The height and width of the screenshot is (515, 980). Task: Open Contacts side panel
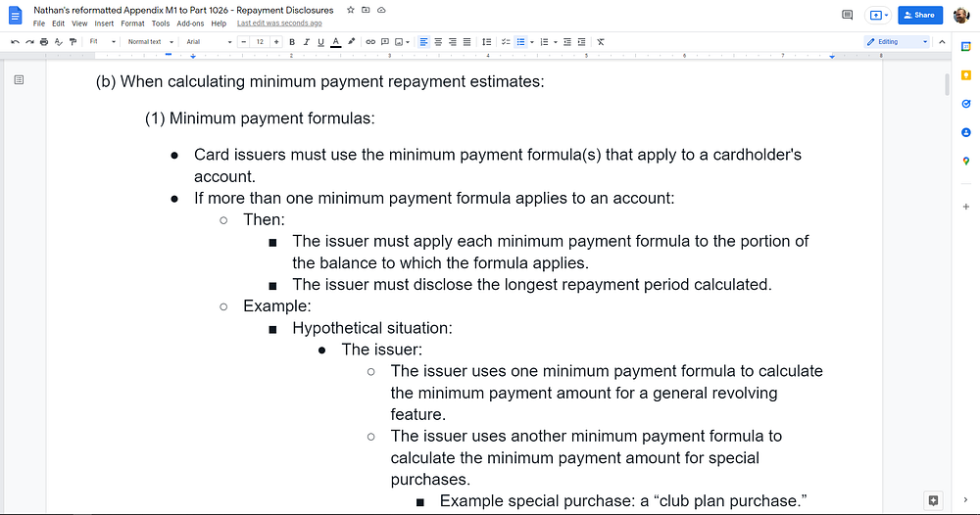click(965, 132)
